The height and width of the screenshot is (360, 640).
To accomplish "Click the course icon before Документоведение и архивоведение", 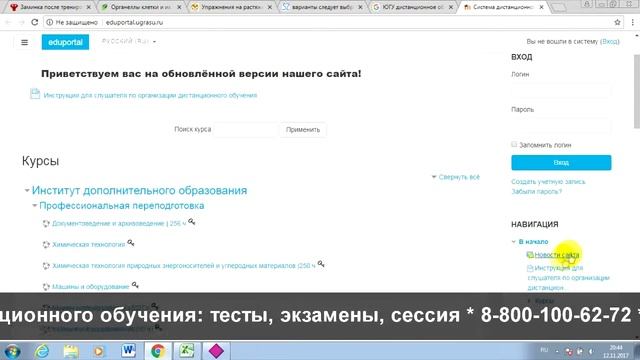I will [x=46, y=224].
